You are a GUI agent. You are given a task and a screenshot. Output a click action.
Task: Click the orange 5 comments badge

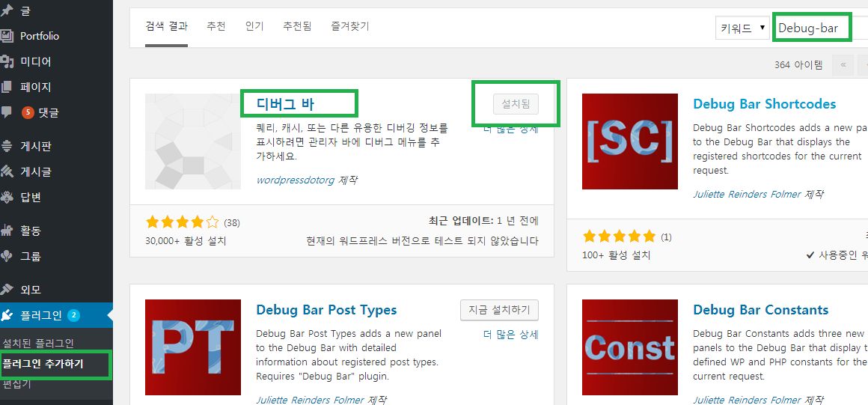click(28, 113)
